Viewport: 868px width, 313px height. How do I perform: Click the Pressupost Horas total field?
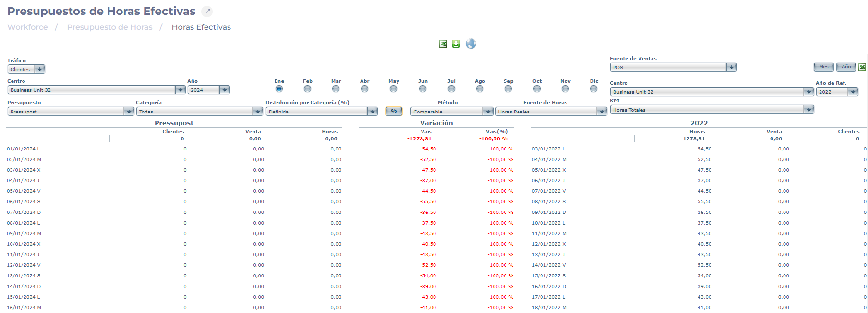coord(316,138)
